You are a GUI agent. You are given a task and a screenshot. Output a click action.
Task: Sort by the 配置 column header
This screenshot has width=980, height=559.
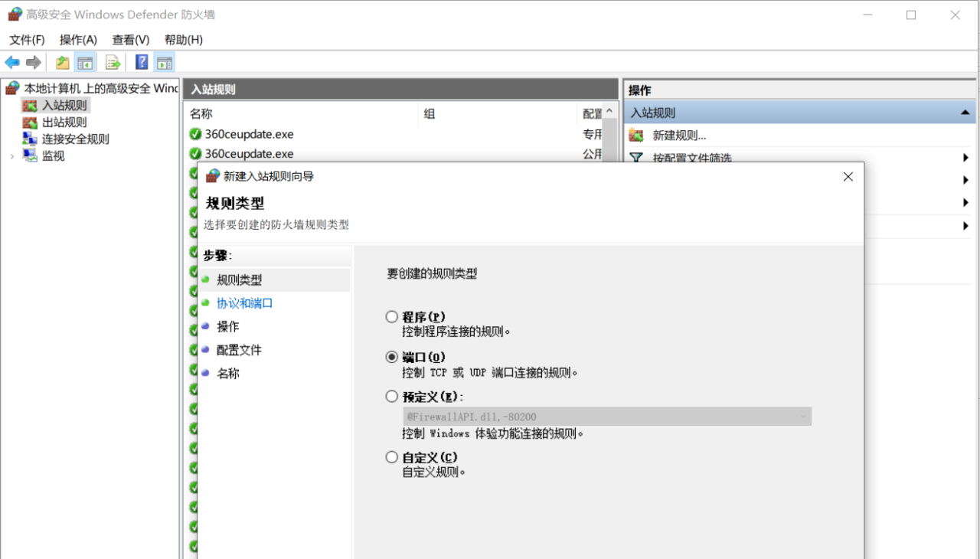pos(593,114)
